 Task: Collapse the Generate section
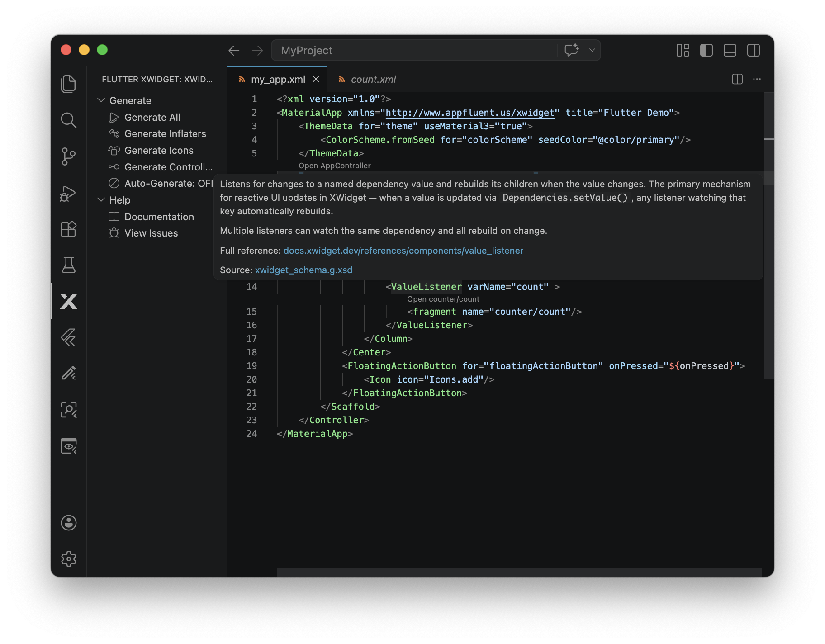(101, 100)
